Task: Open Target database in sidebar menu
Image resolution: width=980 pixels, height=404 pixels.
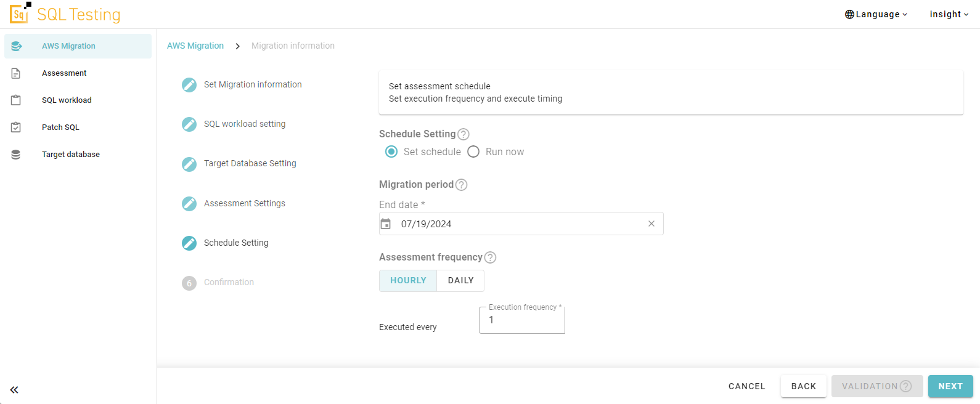Action: (78, 155)
